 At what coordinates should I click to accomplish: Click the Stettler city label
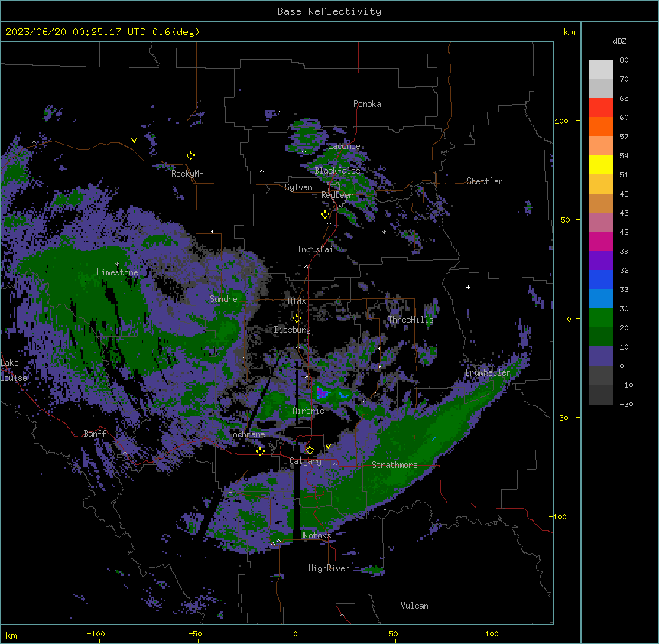pyautogui.click(x=485, y=181)
